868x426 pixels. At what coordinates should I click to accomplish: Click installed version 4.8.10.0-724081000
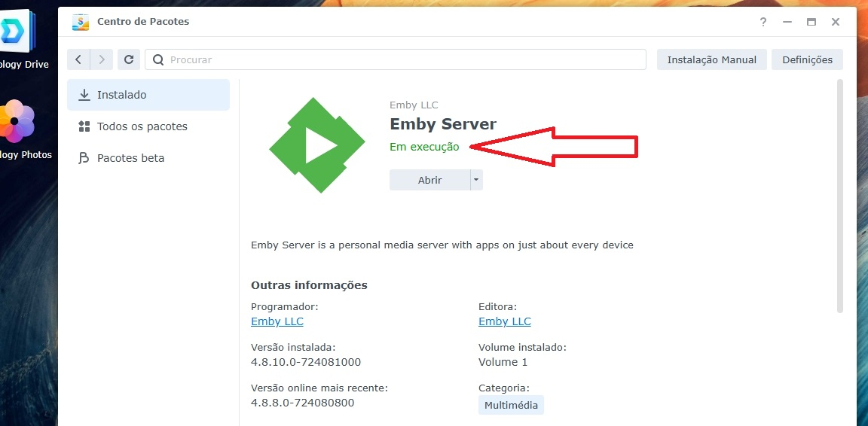(306, 362)
